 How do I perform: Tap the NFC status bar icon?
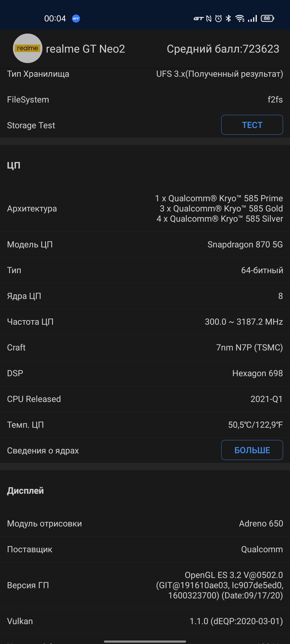[x=209, y=19]
